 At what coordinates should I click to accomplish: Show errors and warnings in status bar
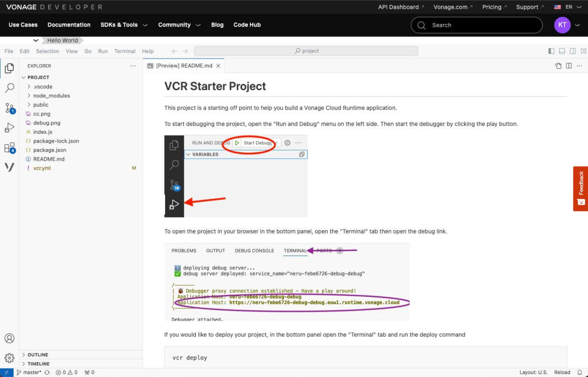point(67,373)
